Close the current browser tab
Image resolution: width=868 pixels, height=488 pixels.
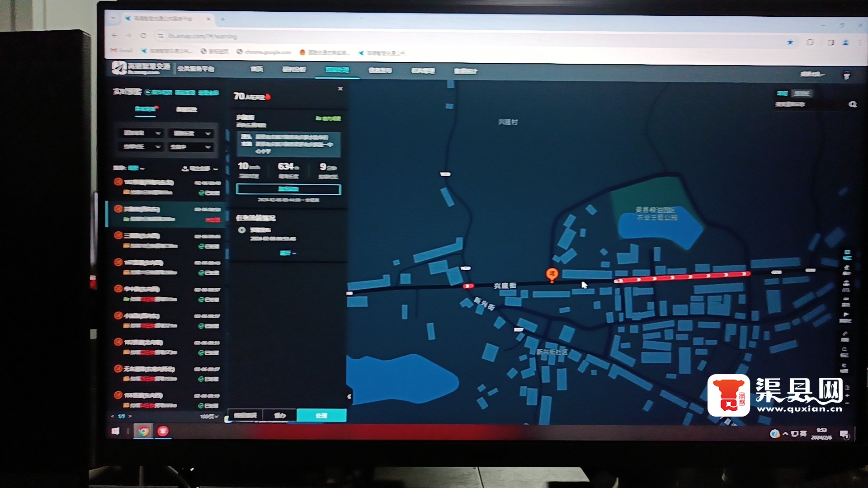(x=208, y=19)
